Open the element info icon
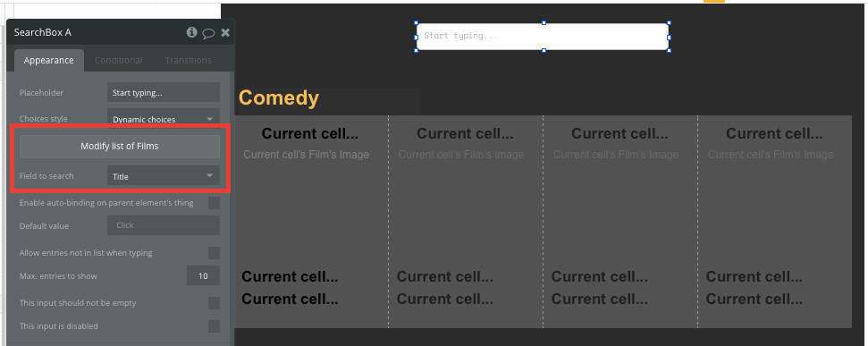Screen dimensions: 868x346 pos(191,32)
